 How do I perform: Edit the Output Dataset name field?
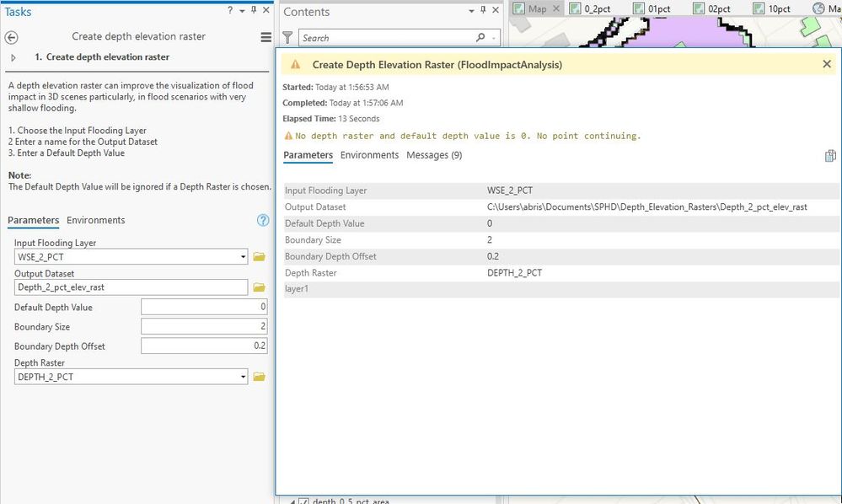coord(131,287)
